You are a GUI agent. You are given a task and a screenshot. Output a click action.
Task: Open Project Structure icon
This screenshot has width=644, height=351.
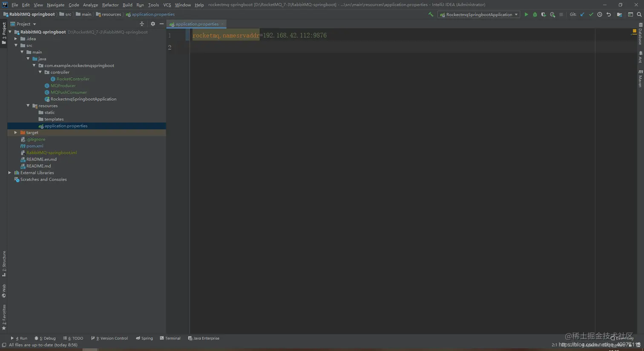click(x=620, y=14)
